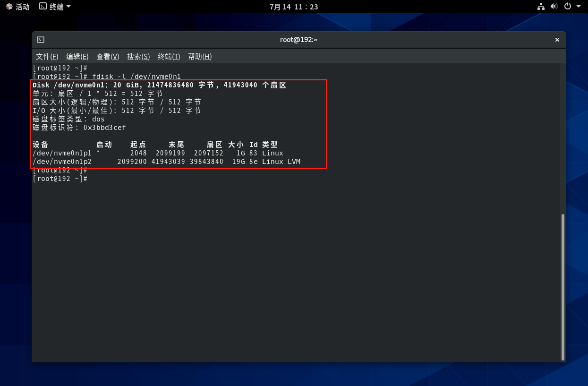The image size is (588, 386).
Task: Click the Activities (活动) logo icon
Action: (9, 7)
